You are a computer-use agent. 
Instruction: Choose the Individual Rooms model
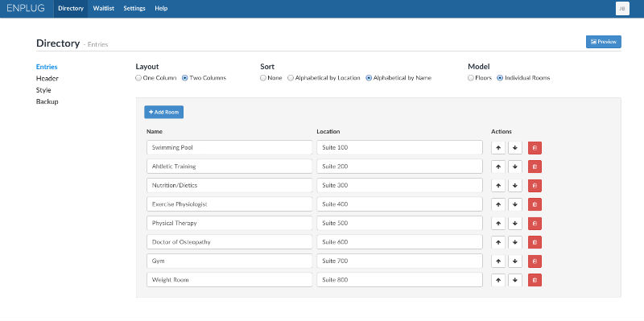(500, 78)
